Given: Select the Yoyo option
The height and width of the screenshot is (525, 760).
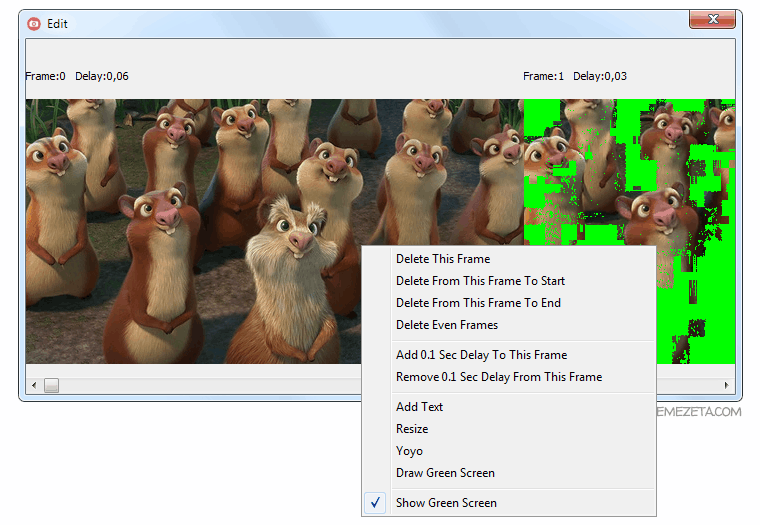Looking at the screenshot, I should tap(508, 451).
